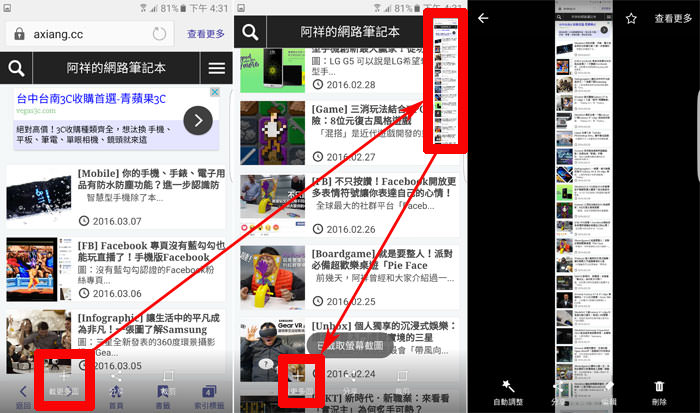Open the Gear VR headset thumbnail
This screenshot has height=413, width=700.
pyautogui.click(x=272, y=350)
